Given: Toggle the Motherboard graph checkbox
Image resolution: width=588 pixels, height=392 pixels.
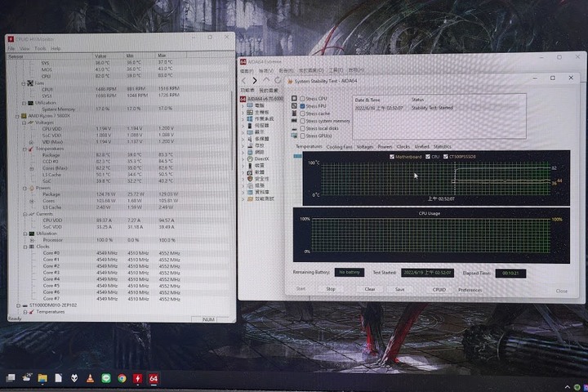Looking at the screenshot, I should [x=392, y=157].
